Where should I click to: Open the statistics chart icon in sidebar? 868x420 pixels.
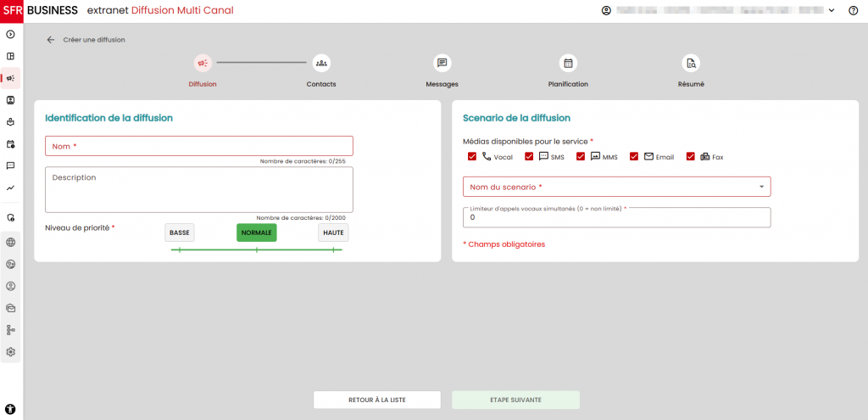point(11,188)
